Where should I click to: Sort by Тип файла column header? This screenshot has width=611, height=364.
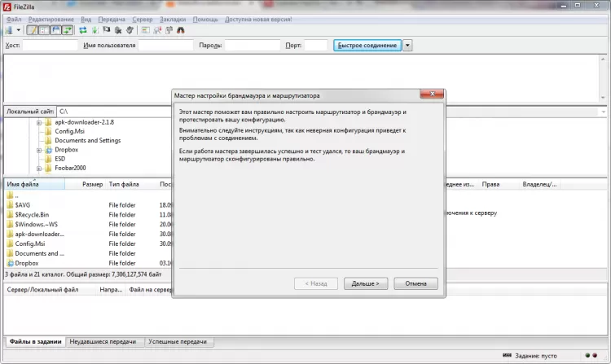[x=131, y=184]
